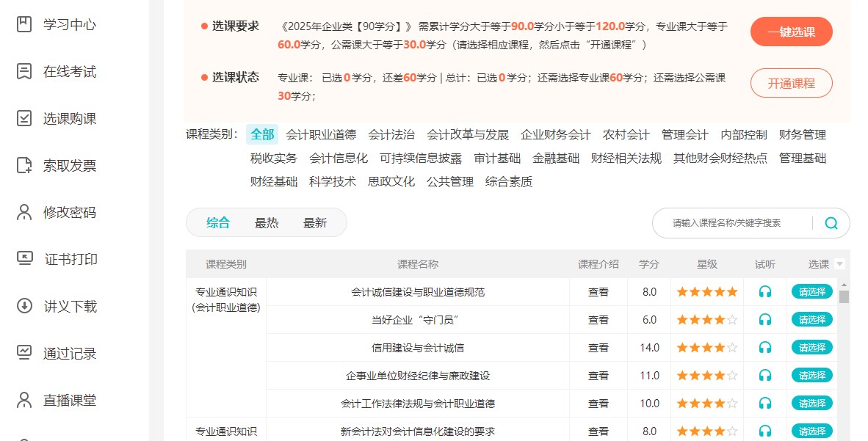Select the 证书打印 printing icon
This screenshot has height=441, width=868.
pos(26,260)
